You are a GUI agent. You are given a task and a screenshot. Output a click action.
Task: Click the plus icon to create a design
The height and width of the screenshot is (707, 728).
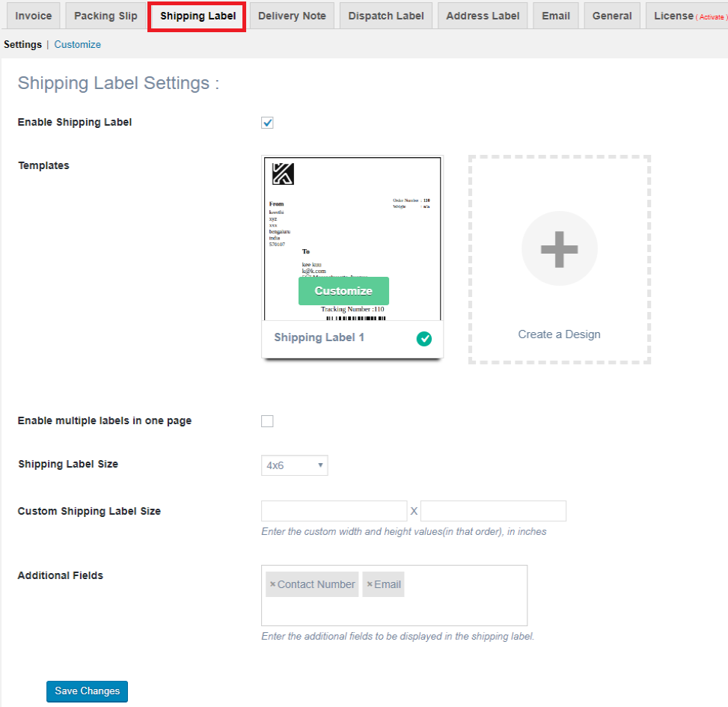click(x=559, y=248)
